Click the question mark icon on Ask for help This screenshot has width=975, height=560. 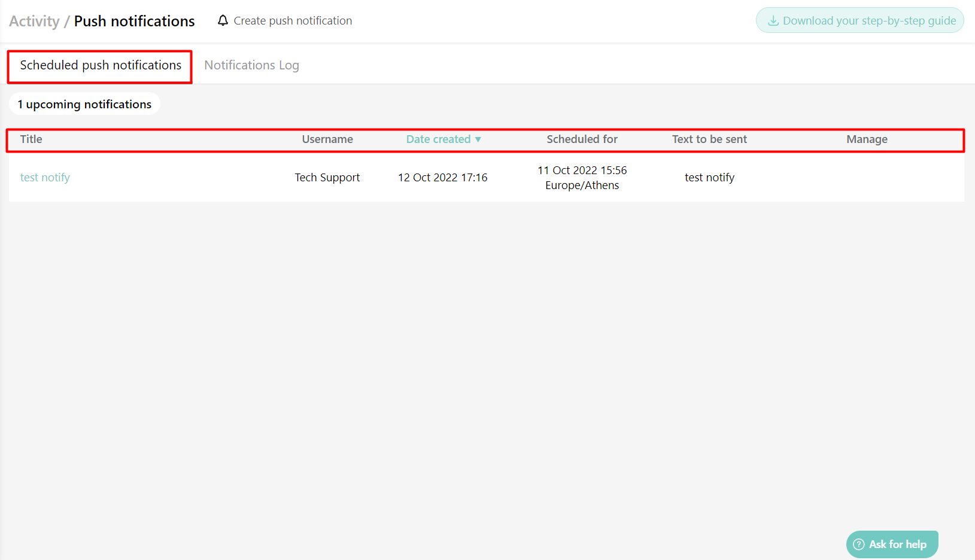(x=859, y=544)
